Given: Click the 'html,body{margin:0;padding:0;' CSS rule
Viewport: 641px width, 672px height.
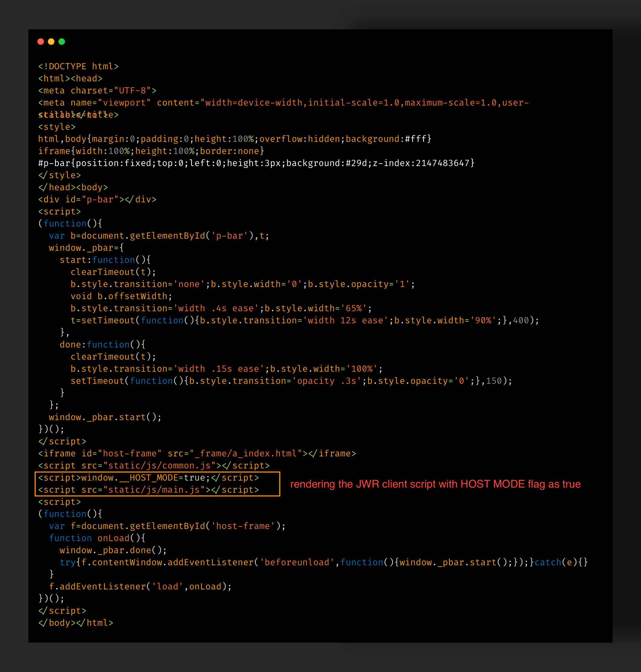Looking at the screenshot, I should (x=235, y=139).
